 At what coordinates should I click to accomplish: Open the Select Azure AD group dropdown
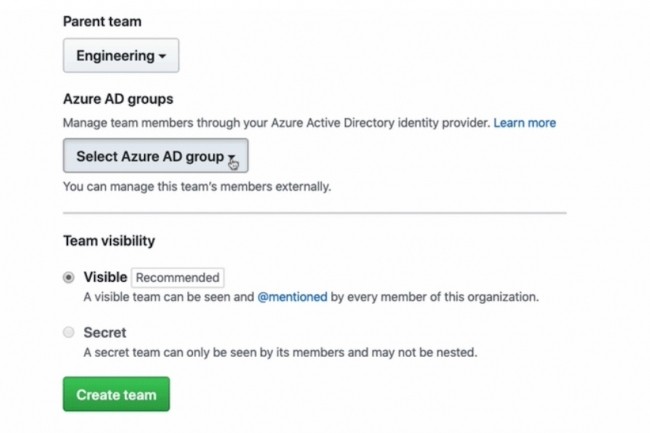click(x=155, y=156)
